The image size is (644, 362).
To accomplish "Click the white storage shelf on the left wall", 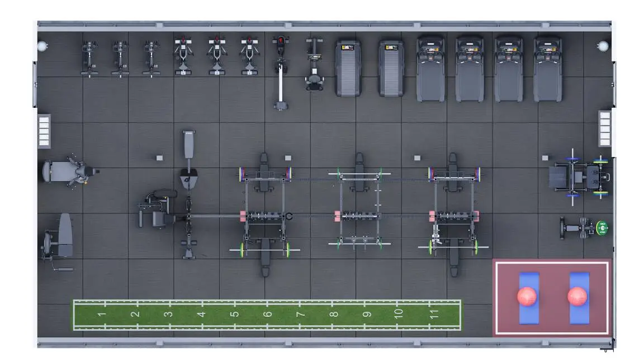I will point(44,131).
